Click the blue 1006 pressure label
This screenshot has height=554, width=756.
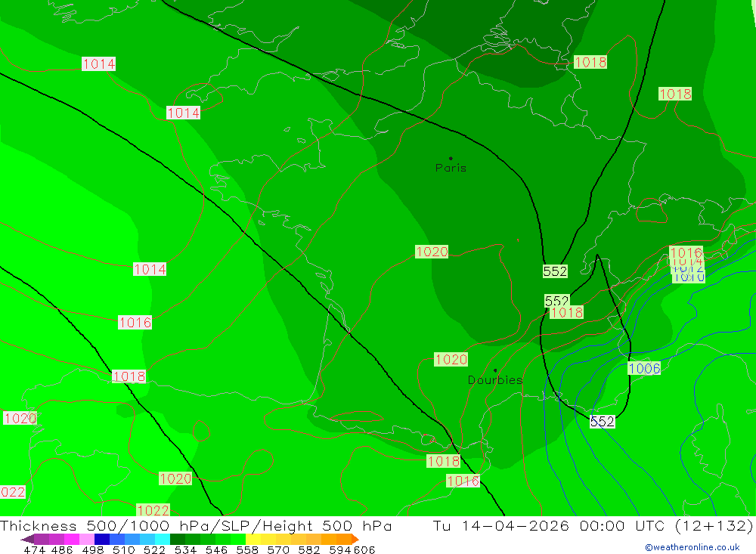click(x=644, y=368)
